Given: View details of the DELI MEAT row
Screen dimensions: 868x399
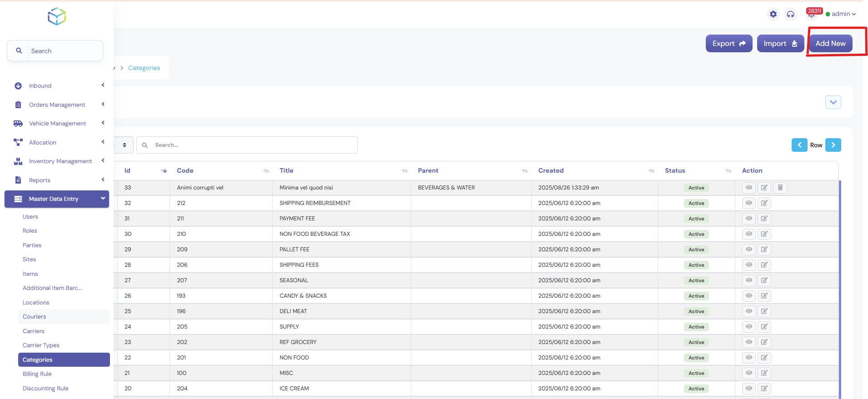Looking at the screenshot, I should 749,311.
